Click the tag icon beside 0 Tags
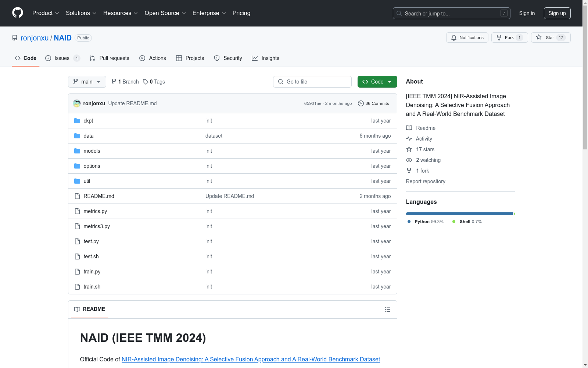Screen dimensions: 588x368 (x=146, y=82)
